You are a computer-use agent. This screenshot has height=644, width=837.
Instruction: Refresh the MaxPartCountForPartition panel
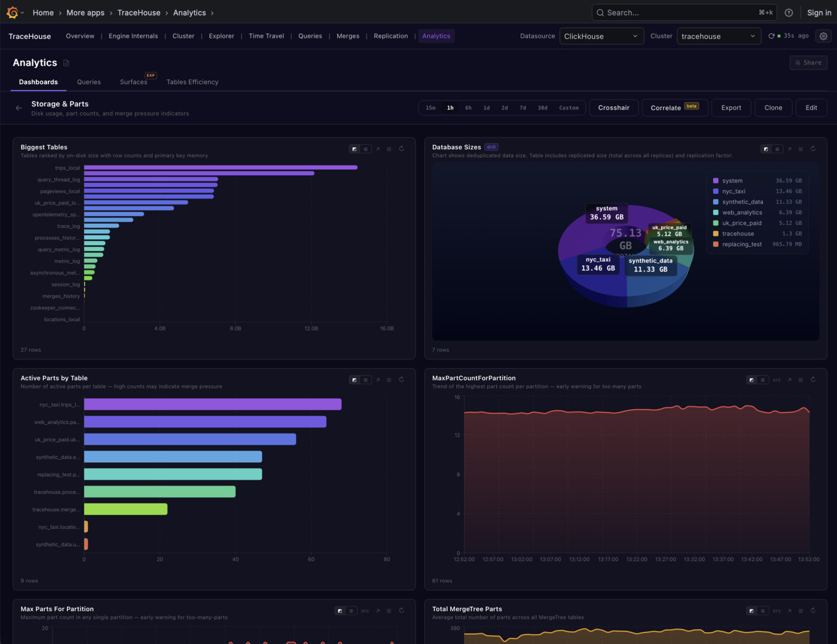(x=813, y=380)
